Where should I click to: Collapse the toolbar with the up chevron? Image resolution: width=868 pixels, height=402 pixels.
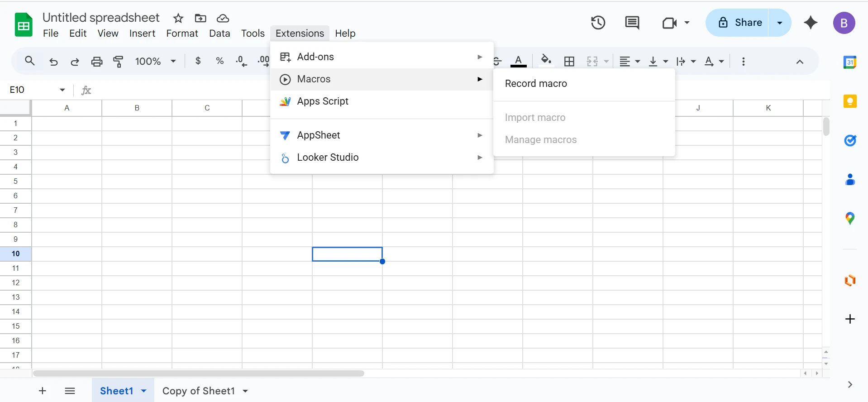pyautogui.click(x=800, y=62)
